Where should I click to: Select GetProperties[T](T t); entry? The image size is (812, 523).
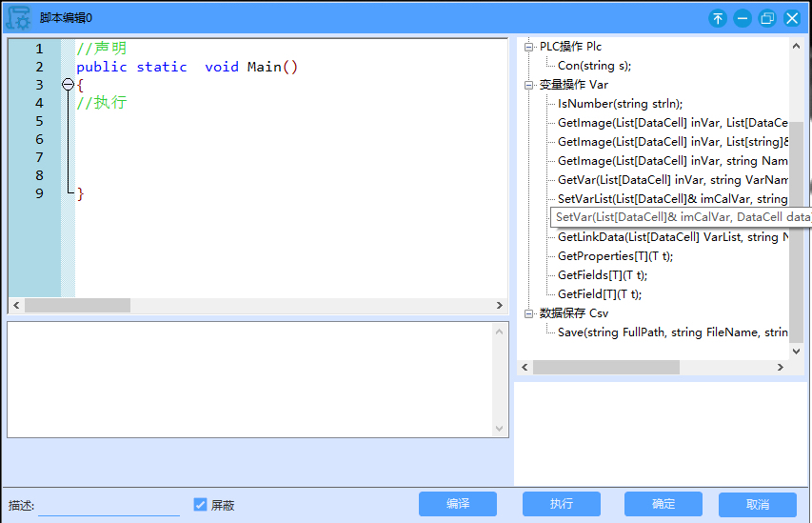point(615,256)
